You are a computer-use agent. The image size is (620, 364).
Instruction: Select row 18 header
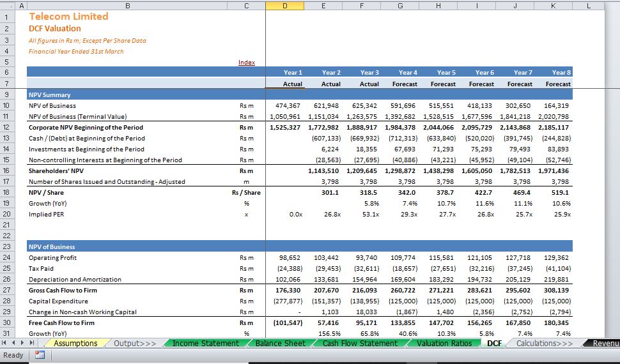[7, 192]
